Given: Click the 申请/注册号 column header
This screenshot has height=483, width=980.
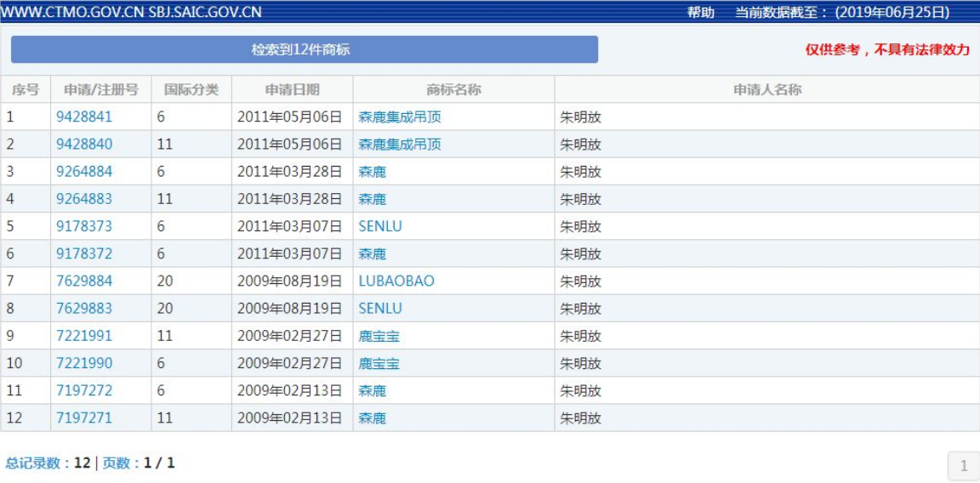Looking at the screenshot, I should coord(101,89).
